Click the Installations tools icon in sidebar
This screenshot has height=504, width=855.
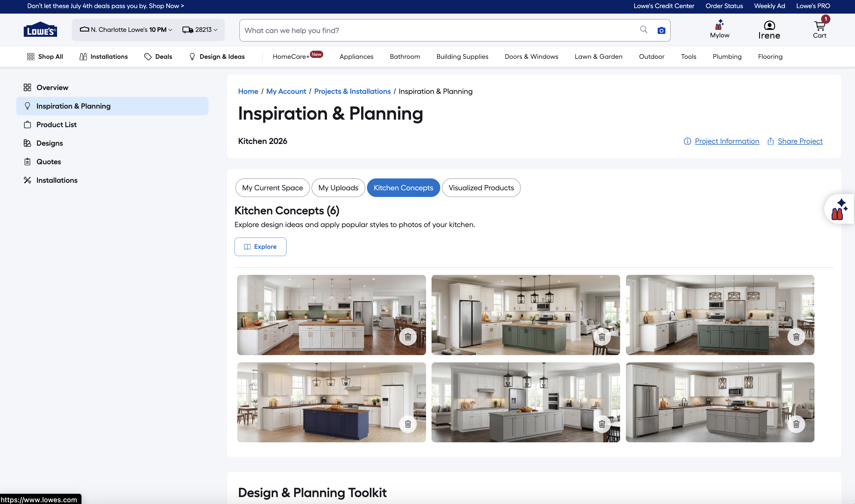[28, 180]
